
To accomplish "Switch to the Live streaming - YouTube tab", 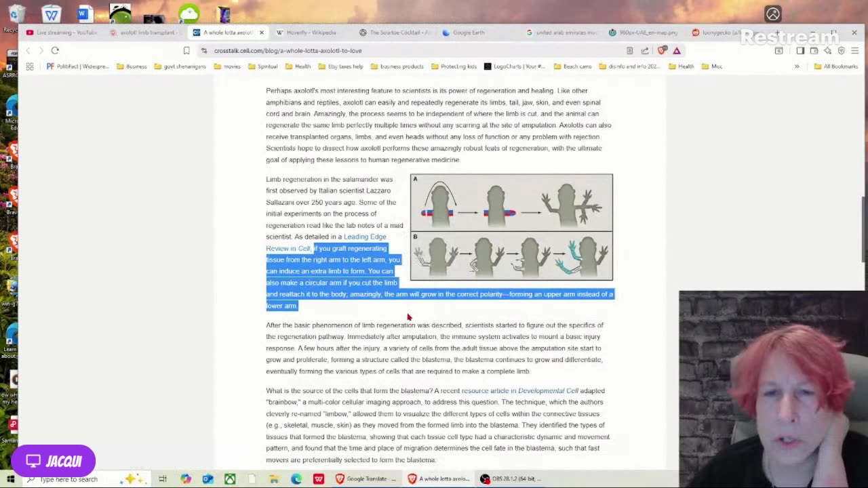I will pyautogui.click(x=62, y=33).
